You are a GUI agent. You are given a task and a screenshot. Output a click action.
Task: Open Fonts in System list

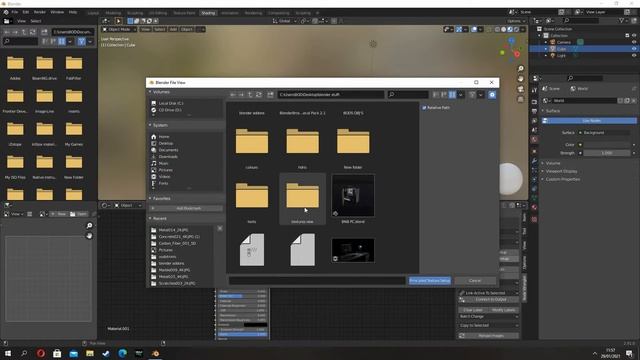[x=163, y=183]
